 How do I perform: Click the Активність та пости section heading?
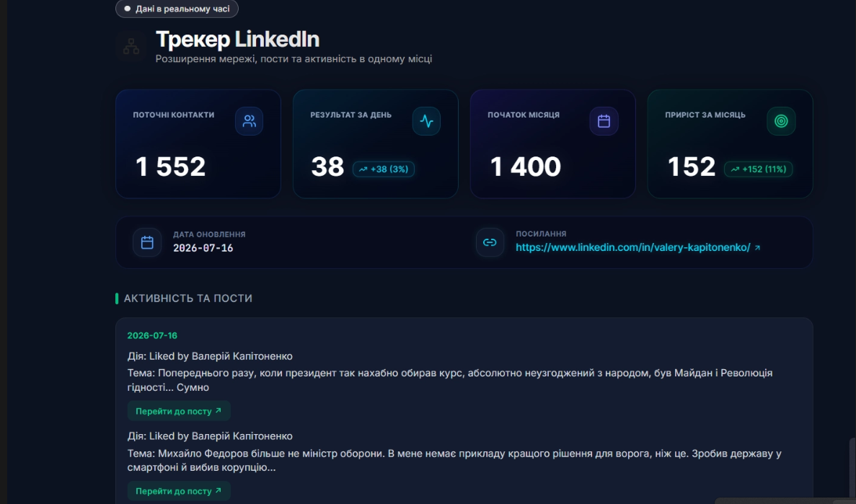click(187, 298)
